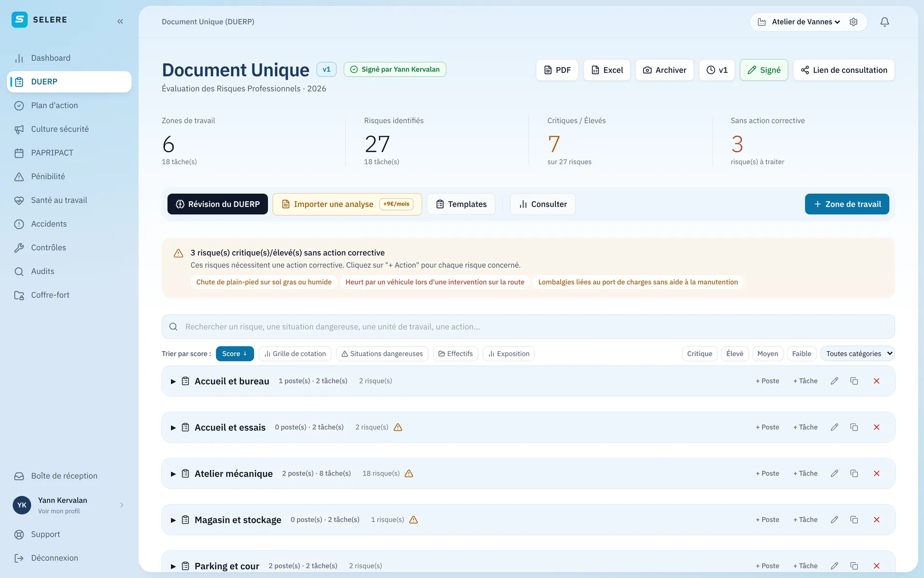Add a new Zone de travail
This screenshot has width=924, height=578.
tap(847, 204)
